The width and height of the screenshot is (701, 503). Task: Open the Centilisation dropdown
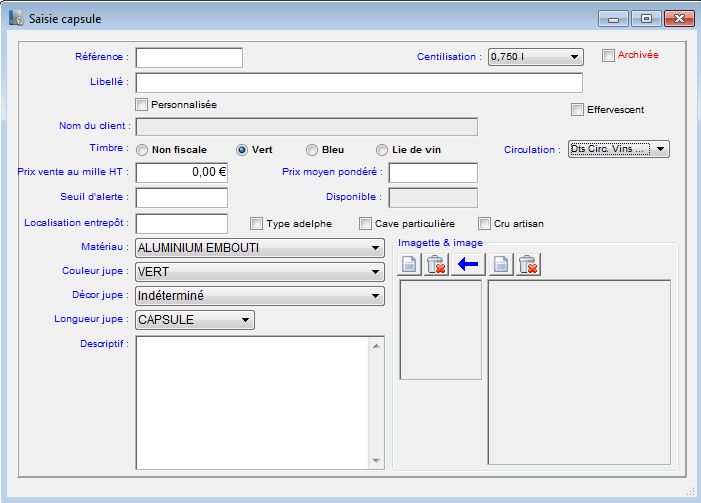[575, 57]
